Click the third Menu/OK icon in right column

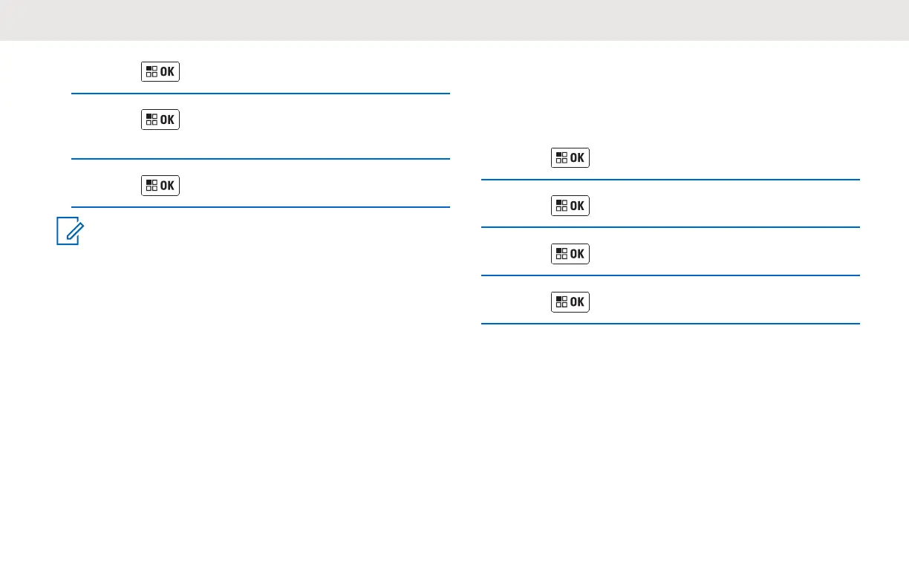tap(570, 254)
